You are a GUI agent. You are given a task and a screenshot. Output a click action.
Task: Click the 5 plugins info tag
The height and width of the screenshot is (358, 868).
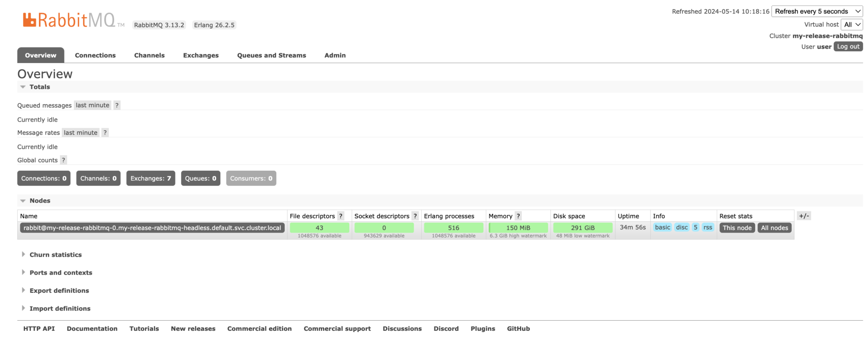pyautogui.click(x=696, y=228)
